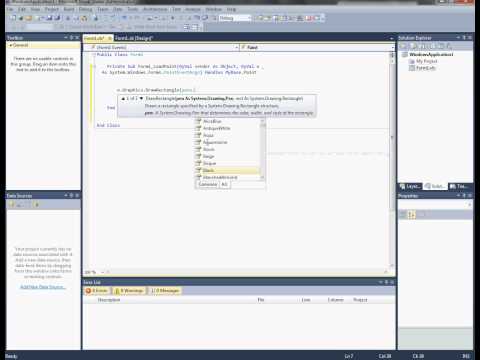Open the Debug solution configuration dropdown
The height and width of the screenshot is (360, 480).
(x=235, y=18)
